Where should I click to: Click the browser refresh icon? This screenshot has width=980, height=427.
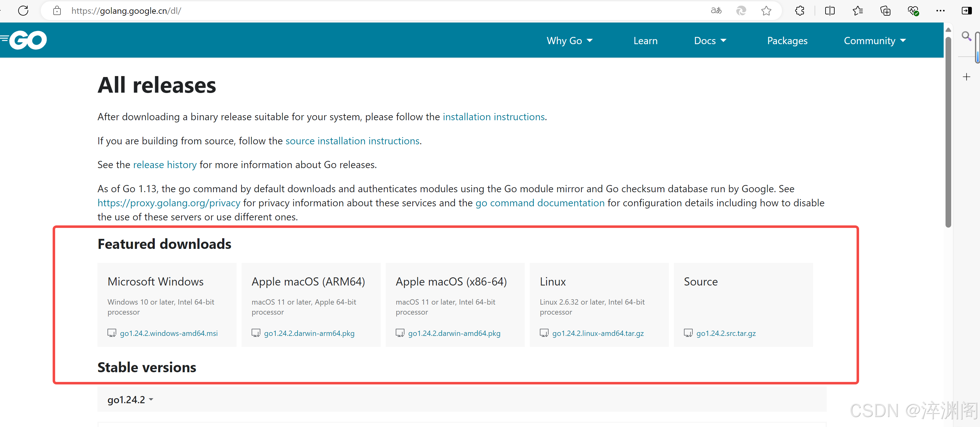tap(23, 11)
